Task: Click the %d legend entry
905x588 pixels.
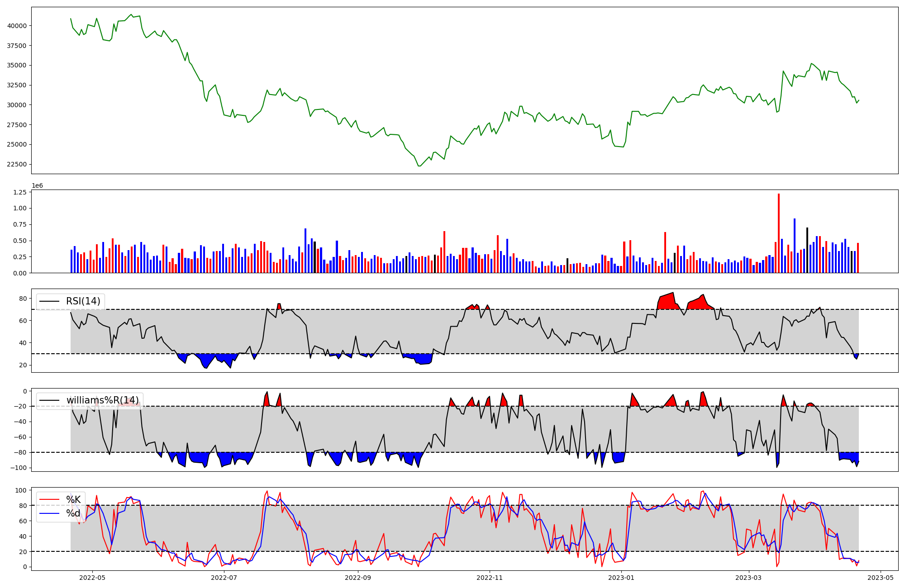Action: (73, 513)
